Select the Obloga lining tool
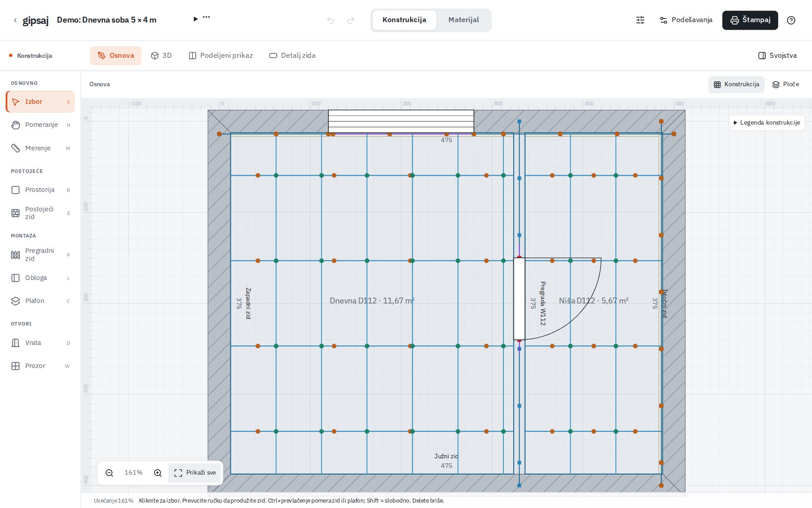 click(41, 278)
